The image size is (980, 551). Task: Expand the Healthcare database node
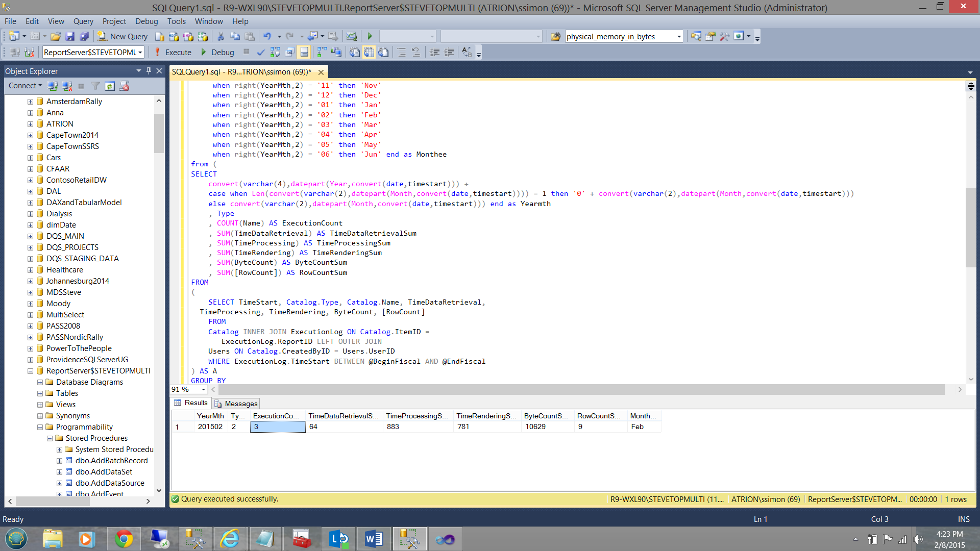point(30,270)
